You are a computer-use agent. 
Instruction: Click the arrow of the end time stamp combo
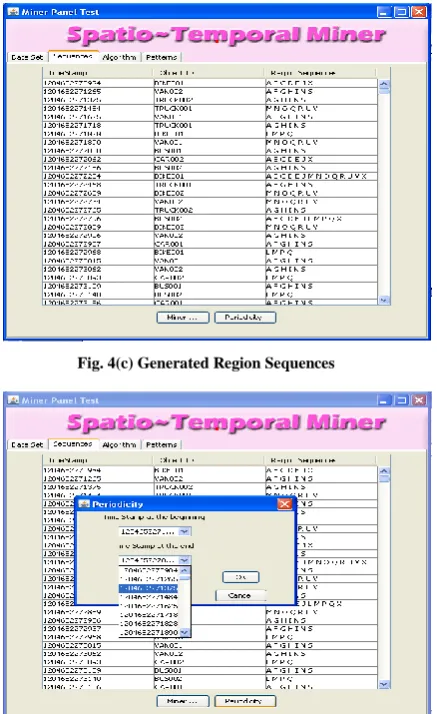tap(185, 560)
